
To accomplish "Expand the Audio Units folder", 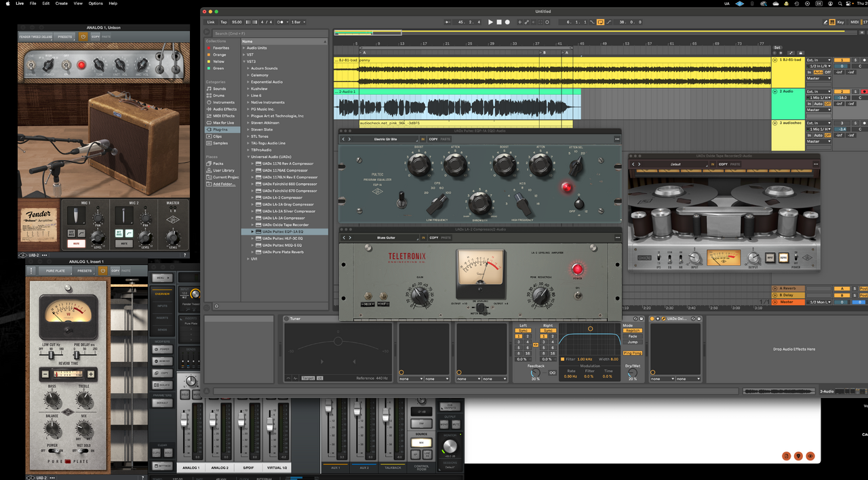I will click(244, 48).
